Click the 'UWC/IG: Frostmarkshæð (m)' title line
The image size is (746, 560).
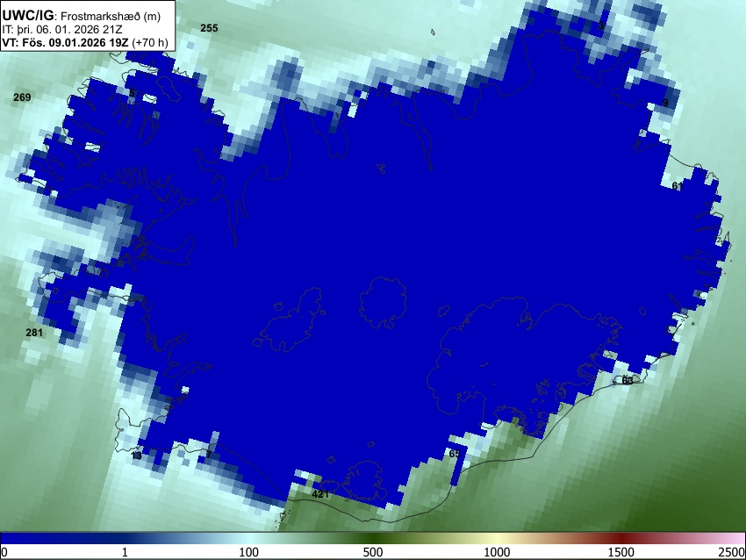[x=82, y=16]
